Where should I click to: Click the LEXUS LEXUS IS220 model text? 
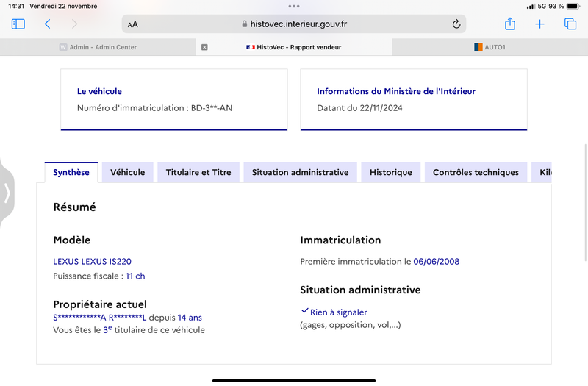(93, 262)
